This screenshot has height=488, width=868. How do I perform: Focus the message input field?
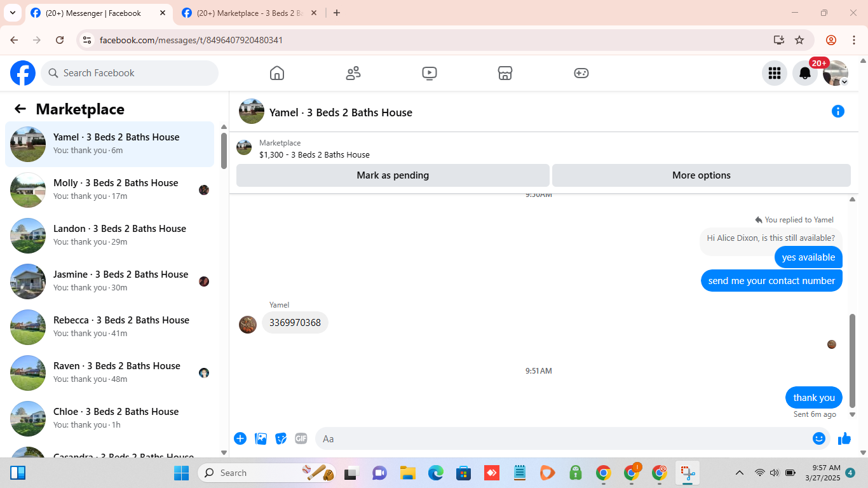564,438
